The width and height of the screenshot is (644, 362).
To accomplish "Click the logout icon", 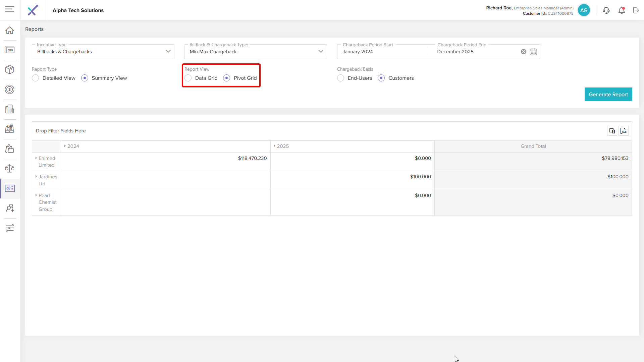I will pyautogui.click(x=636, y=10).
